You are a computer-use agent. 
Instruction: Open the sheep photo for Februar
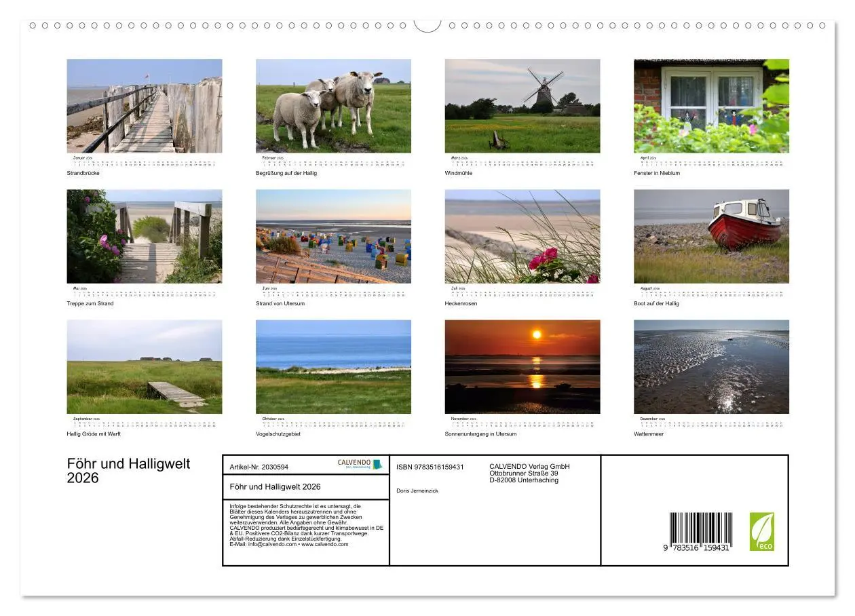[x=333, y=106]
